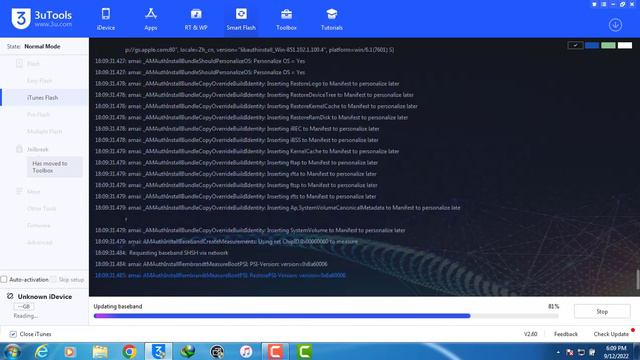Screen dimensions: 640x360
Task: Toggle the Skip setup checkbox
Action: pos(53,280)
